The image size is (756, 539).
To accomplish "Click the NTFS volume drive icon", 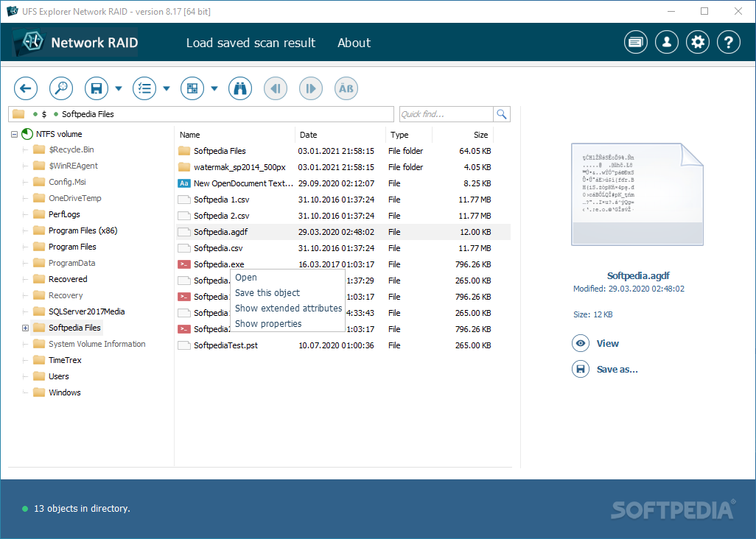I will pos(27,134).
